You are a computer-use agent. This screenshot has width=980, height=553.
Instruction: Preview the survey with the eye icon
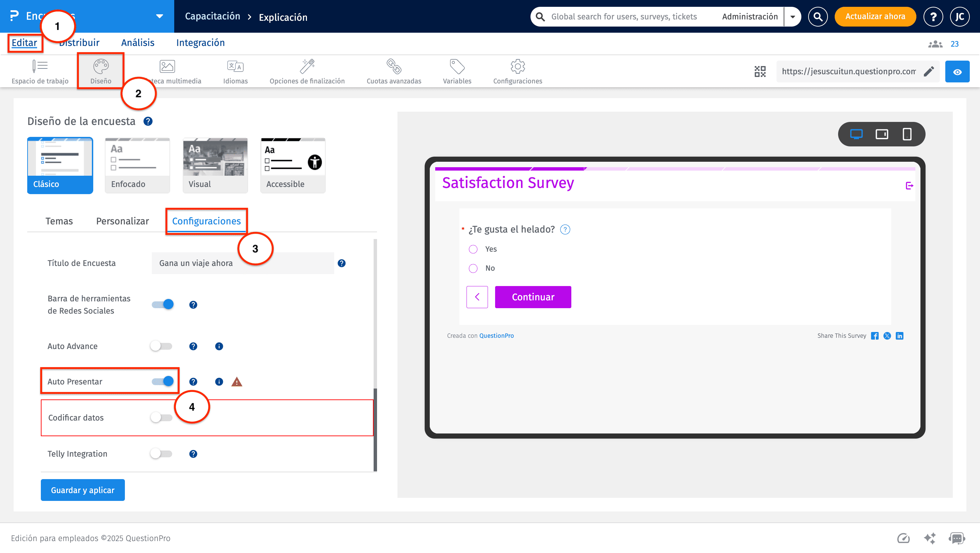[x=958, y=71]
